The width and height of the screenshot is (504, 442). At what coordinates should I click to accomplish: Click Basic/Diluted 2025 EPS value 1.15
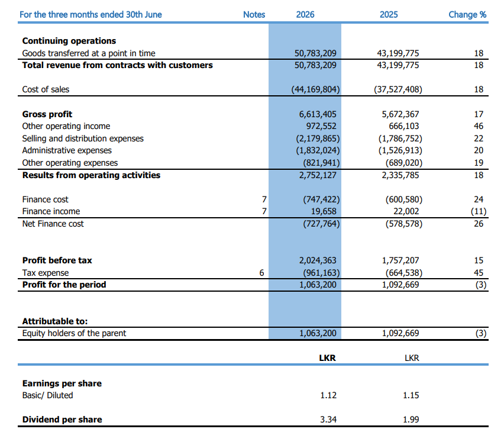[x=411, y=395]
